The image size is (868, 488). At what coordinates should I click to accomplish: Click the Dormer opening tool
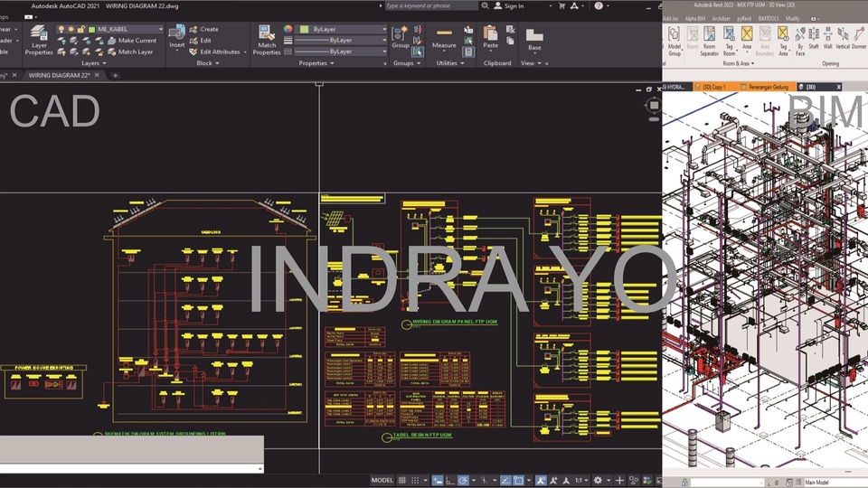tap(858, 36)
